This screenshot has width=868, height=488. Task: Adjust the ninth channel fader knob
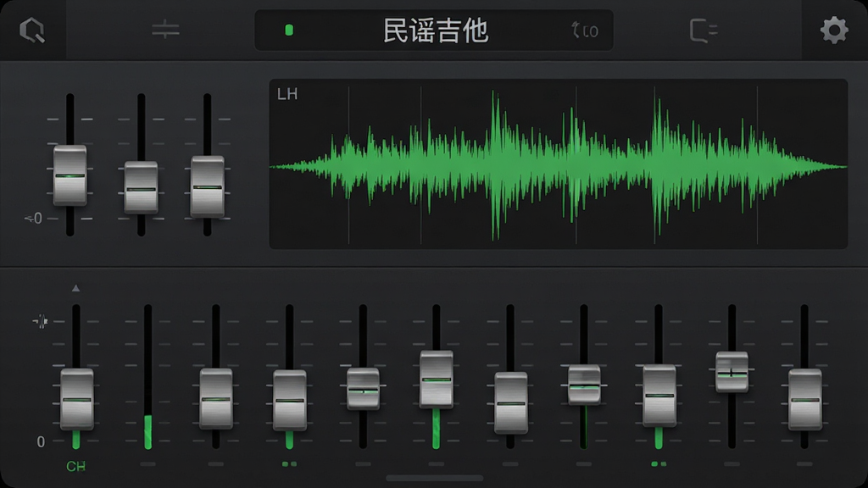click(x=659, y=395)
